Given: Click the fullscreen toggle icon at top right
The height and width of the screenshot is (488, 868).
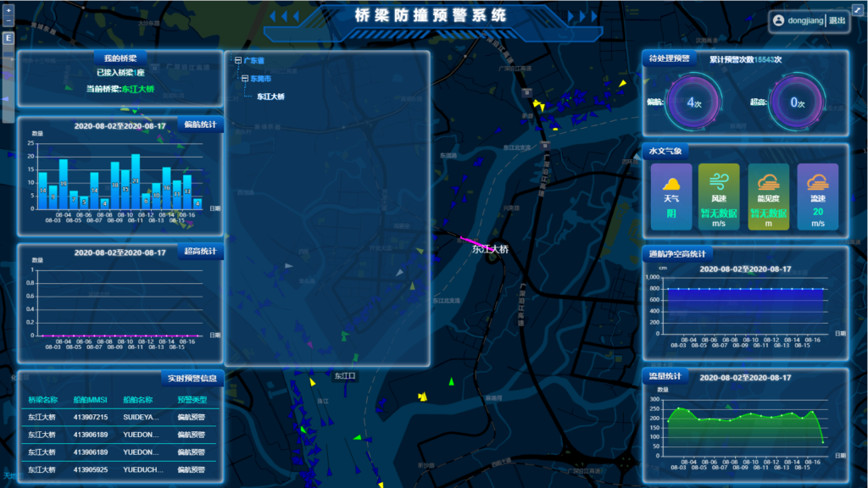Looking at the screenshot, I should 857,10.
